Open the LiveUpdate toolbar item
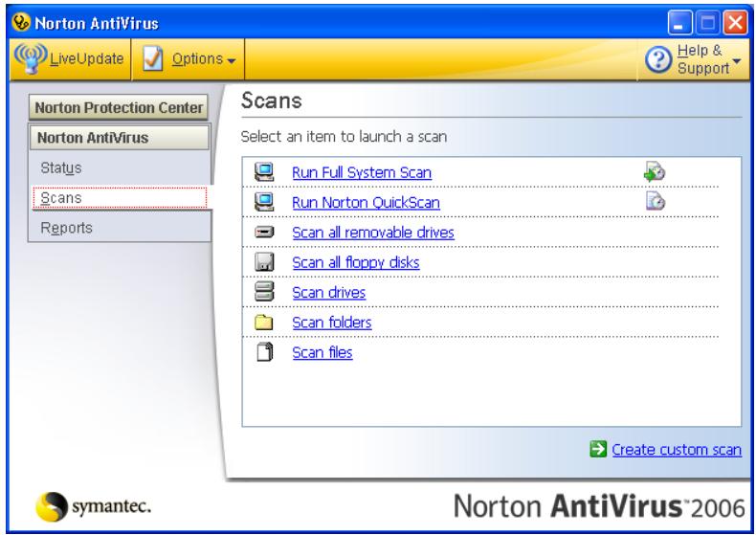This screenshot has width=756, height=535. (70, 59)
